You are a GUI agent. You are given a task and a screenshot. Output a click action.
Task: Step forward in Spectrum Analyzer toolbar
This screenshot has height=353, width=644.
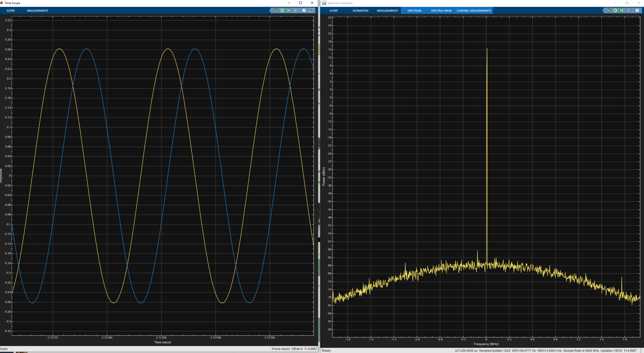[622, 10]
